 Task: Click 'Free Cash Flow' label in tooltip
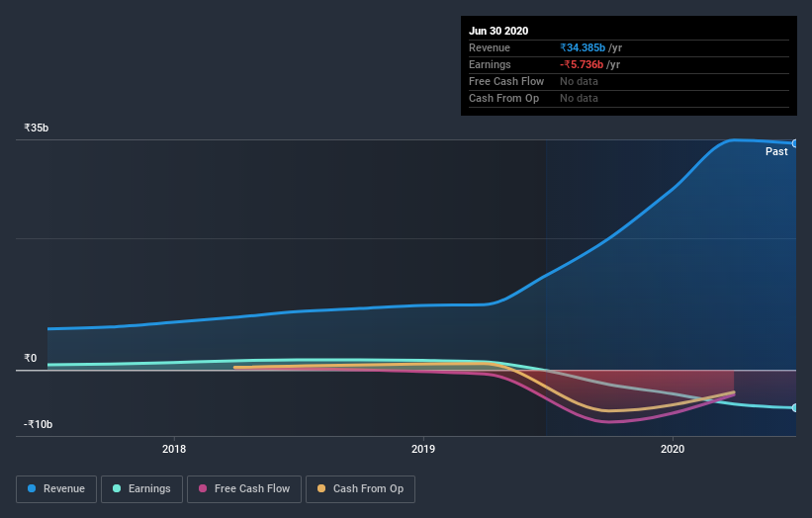(506, 81)
